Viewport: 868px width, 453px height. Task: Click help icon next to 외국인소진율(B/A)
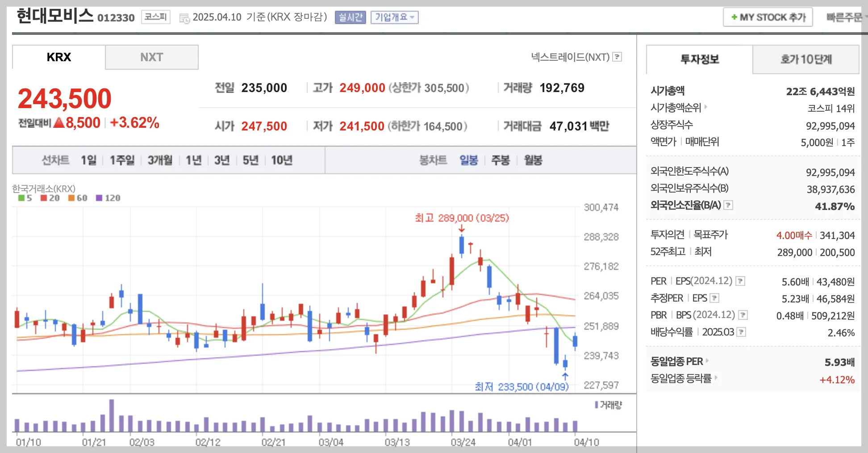728,205
